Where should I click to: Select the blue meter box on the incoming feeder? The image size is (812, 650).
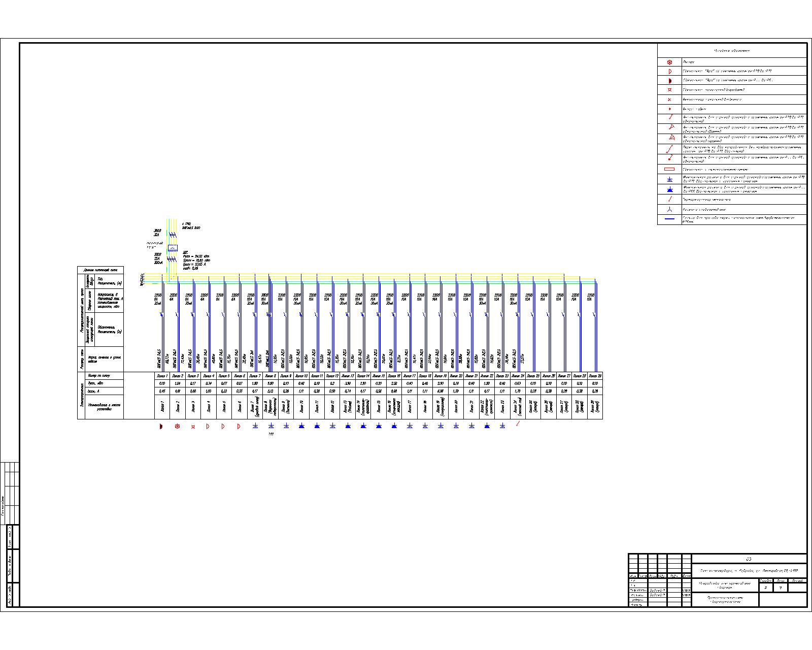pyautogui.click(x=173, y=248)
